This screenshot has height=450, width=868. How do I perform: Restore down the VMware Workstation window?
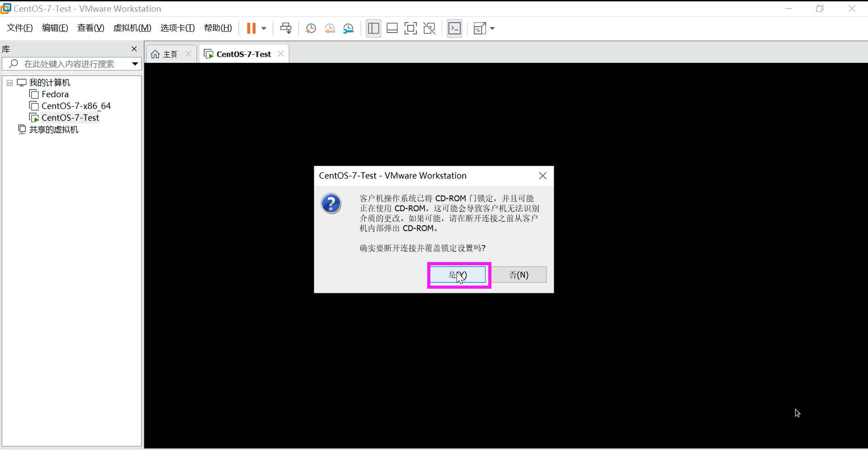point(820,8)
